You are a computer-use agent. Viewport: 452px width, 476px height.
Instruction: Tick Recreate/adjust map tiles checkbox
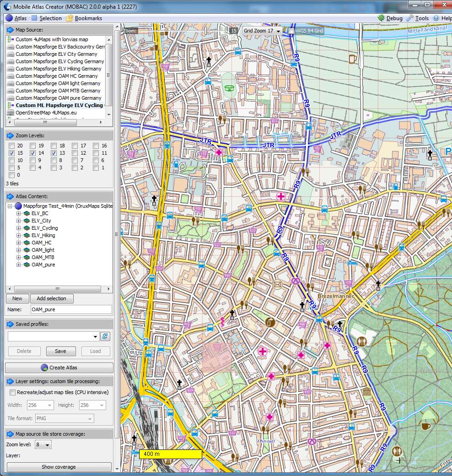tap(12, 392)
